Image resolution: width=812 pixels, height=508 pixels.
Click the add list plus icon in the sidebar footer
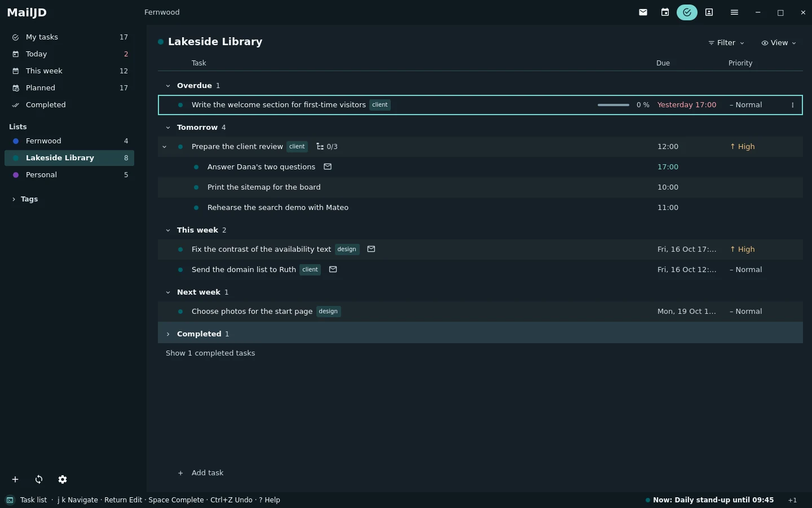[15, 479]
